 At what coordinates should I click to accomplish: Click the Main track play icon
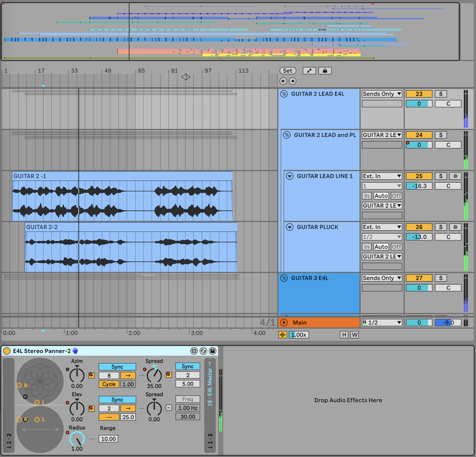284,322
